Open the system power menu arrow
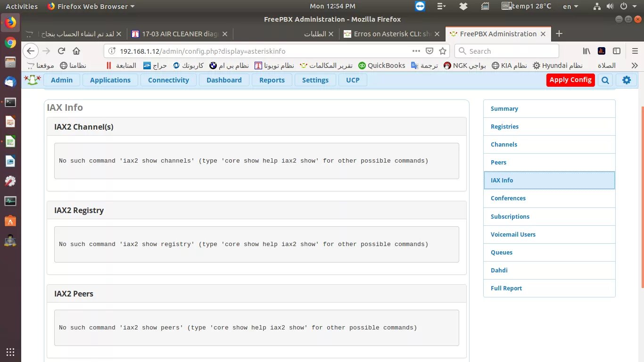Viewport: 644px width, 362px height. 634,6
